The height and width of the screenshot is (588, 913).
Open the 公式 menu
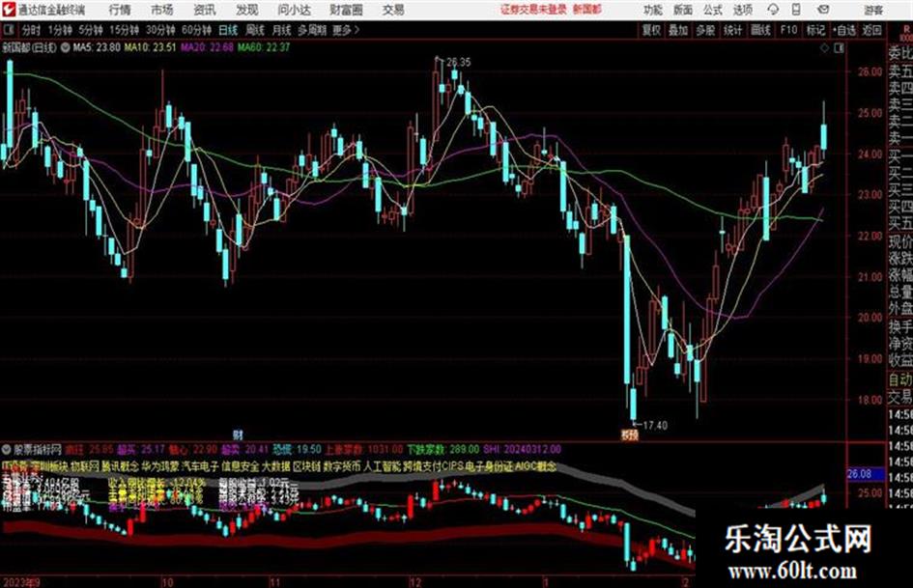(x=713, y=10)
